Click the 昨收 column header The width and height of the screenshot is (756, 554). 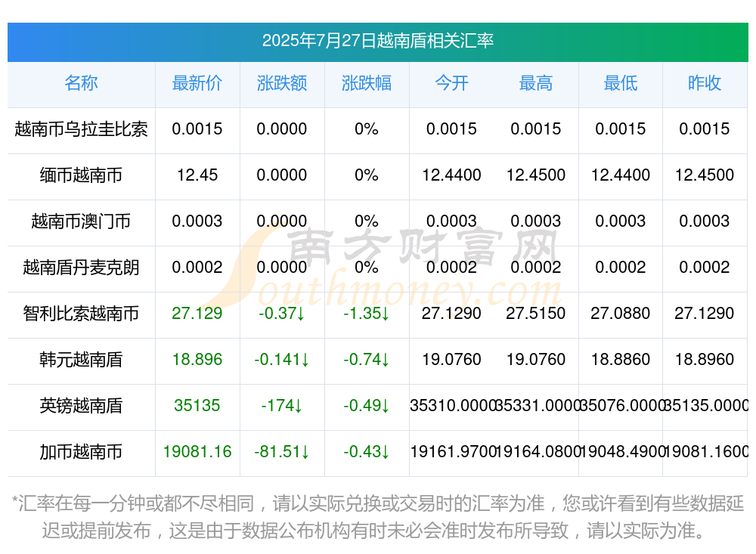[x=705, y=83]
